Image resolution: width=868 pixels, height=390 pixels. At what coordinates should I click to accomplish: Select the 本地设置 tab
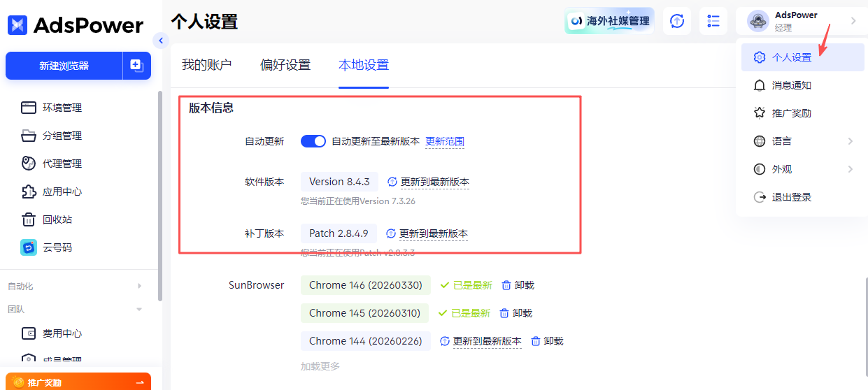(x=364, y=65)
